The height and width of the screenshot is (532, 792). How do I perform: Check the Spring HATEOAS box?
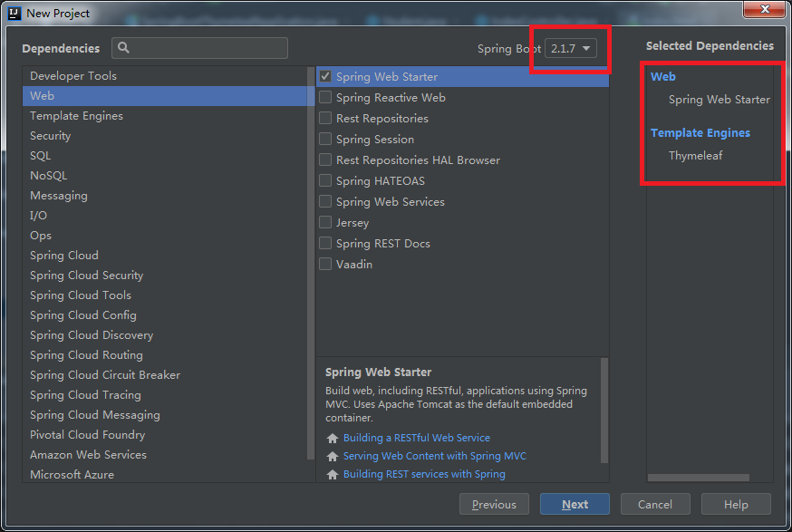[x=325, y=181]
